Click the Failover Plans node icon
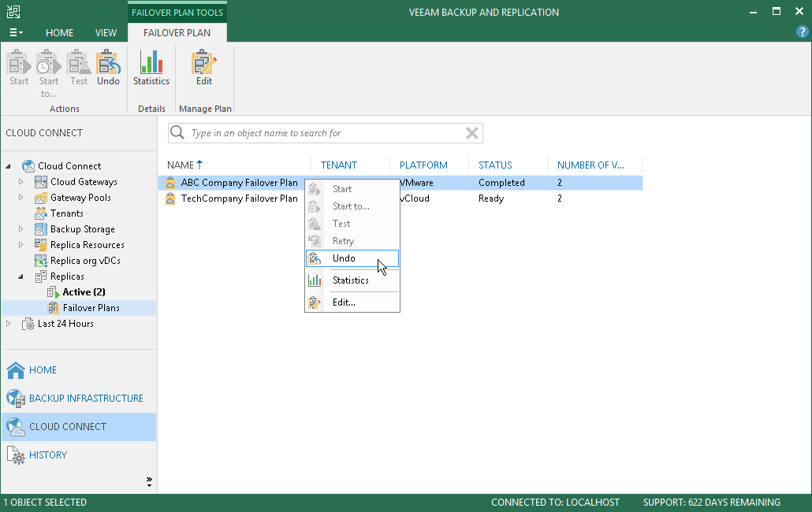 [x=54, y=308]
